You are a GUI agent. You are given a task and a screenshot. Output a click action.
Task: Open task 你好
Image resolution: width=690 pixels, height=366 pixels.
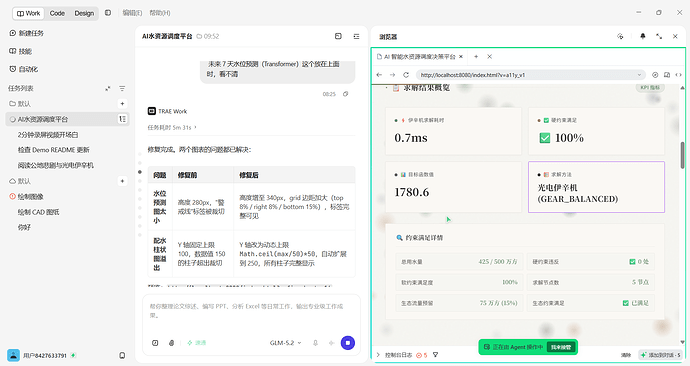[24, 227]
